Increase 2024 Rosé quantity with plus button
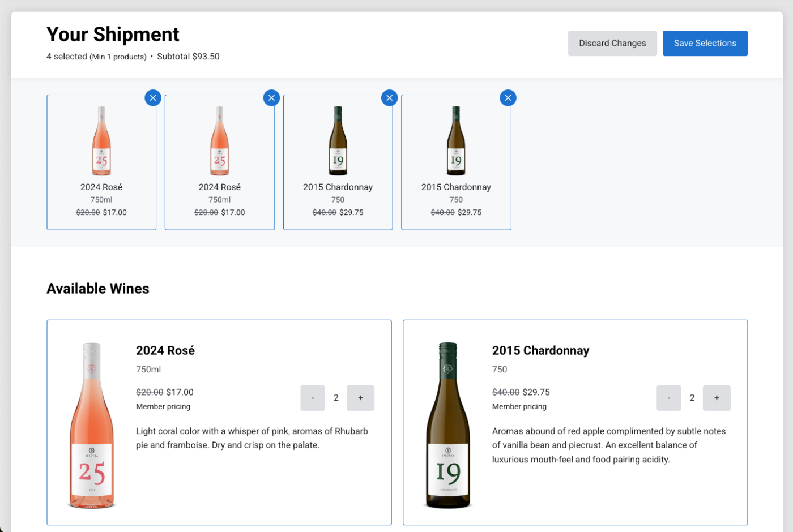The height and width of the screenshot is (532, 793). pyautogui.click(x=360, y=398)
